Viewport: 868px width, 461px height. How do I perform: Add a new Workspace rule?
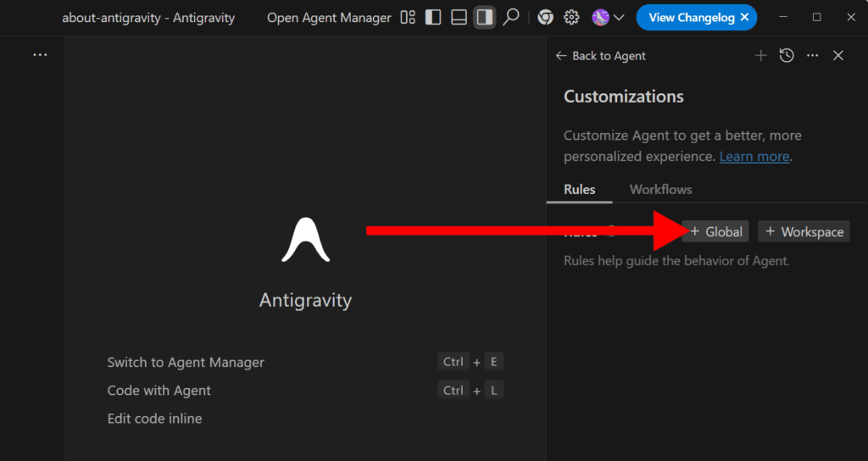tap(804, 232)
